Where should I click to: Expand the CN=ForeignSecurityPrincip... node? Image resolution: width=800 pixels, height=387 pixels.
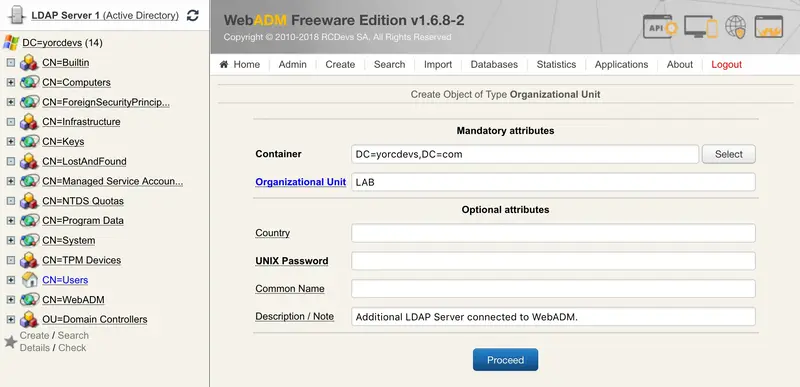pos(10,102)
